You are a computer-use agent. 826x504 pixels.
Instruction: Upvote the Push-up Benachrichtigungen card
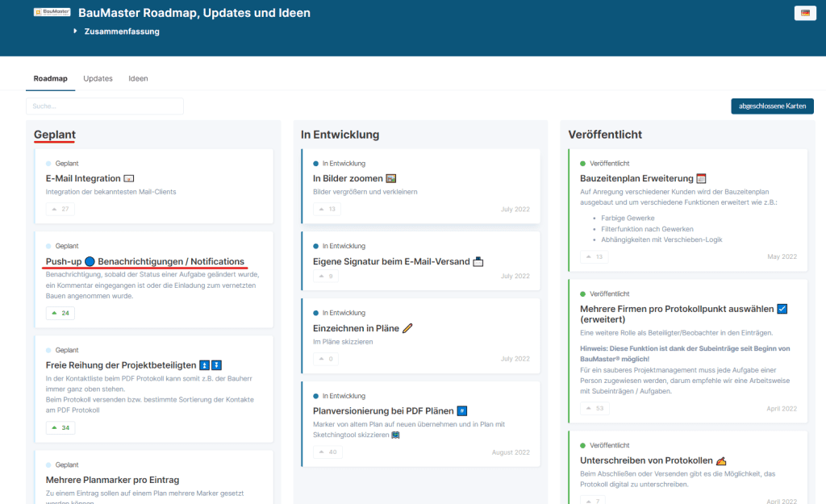pyautogui.click(x=60, y=312)
